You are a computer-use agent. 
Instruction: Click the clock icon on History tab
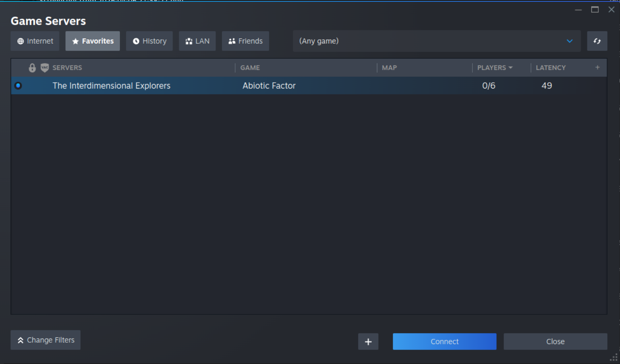tap(136, 41)
